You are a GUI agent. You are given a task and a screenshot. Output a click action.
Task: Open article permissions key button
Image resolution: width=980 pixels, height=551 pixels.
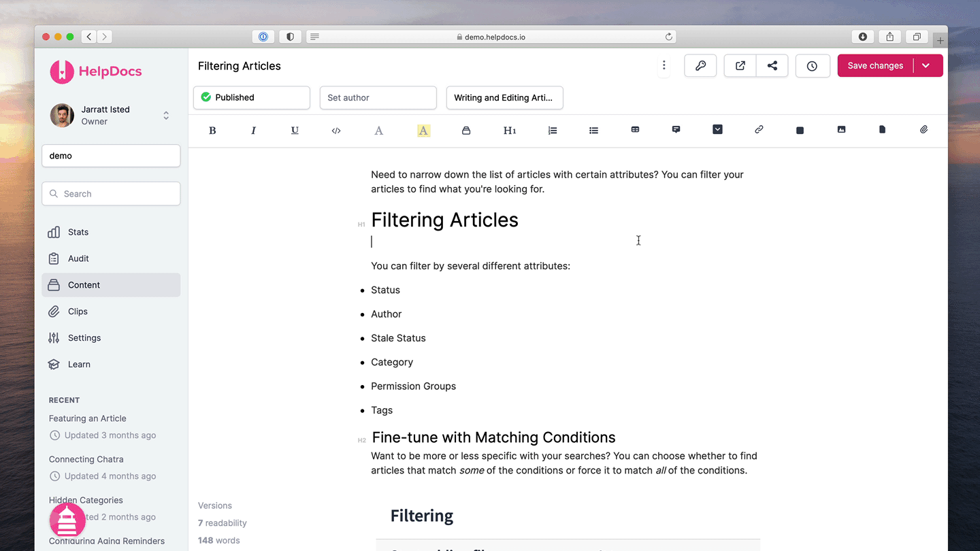coord(700,66)
